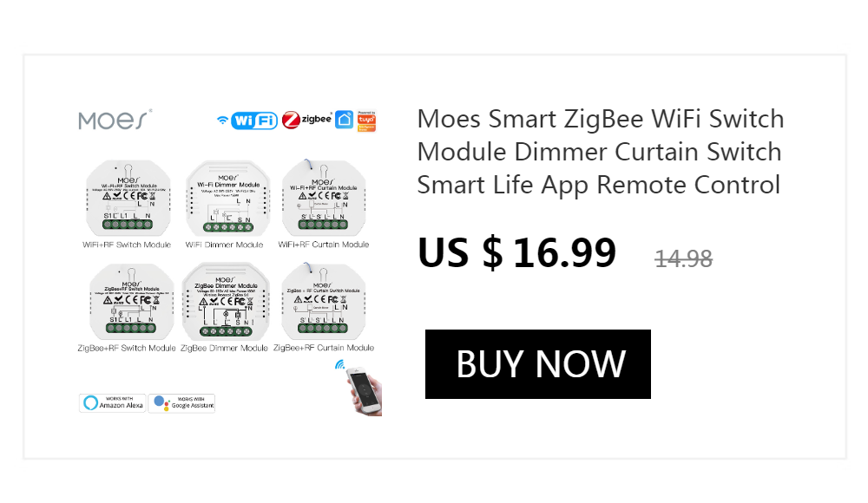Screen dimensions: 868x503
Task: Click the red Zigbee logo
Action: click(306, 120)
